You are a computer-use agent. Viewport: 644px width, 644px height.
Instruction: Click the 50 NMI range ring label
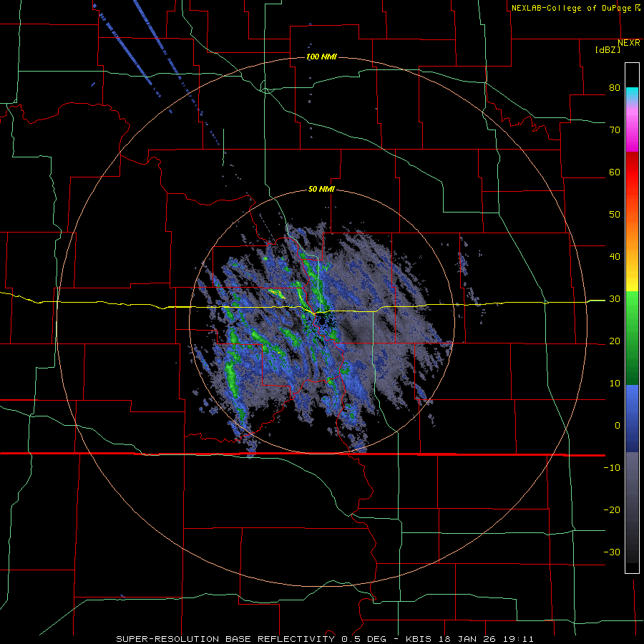click(x=321, y=190)
